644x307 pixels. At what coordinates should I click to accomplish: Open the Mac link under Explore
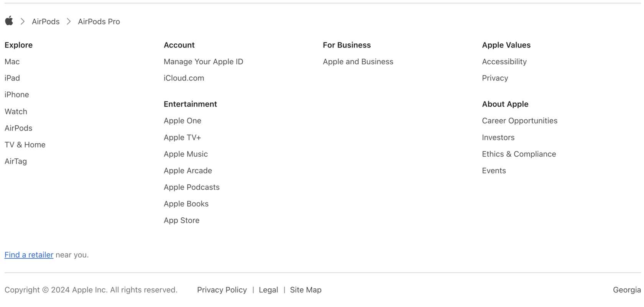(12, 62)
